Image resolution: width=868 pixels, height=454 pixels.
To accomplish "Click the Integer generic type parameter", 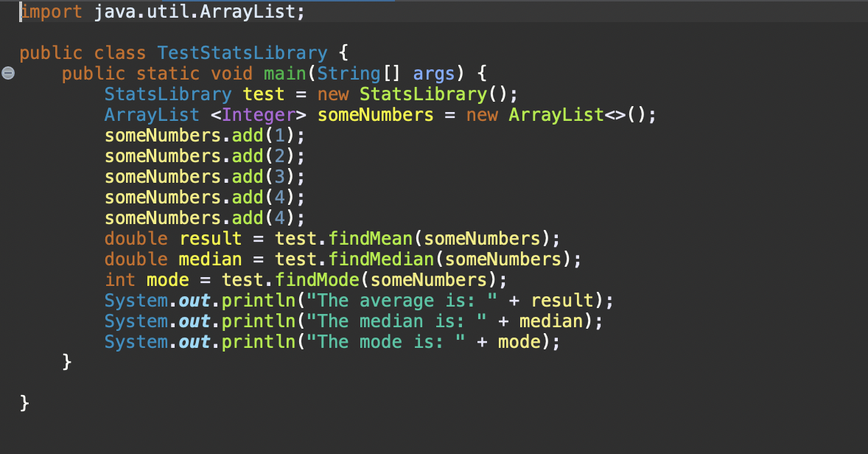I will [257, 114].
